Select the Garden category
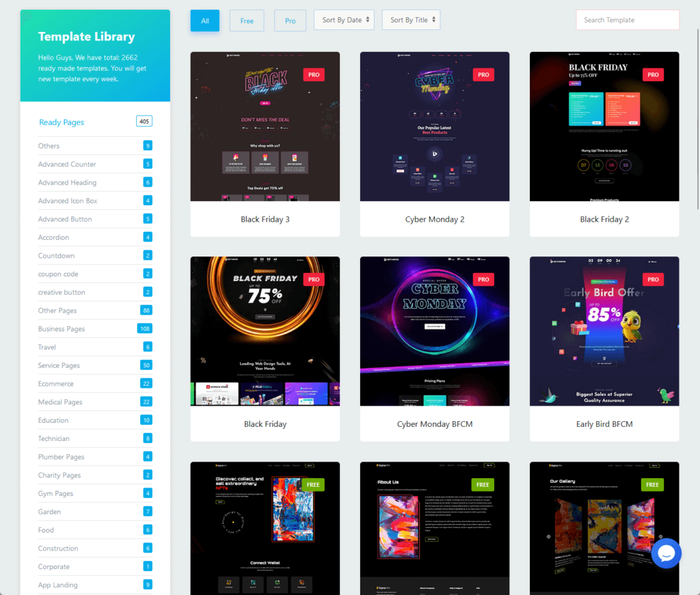Viewport: 700px width, 595px height. click(94, 512)
